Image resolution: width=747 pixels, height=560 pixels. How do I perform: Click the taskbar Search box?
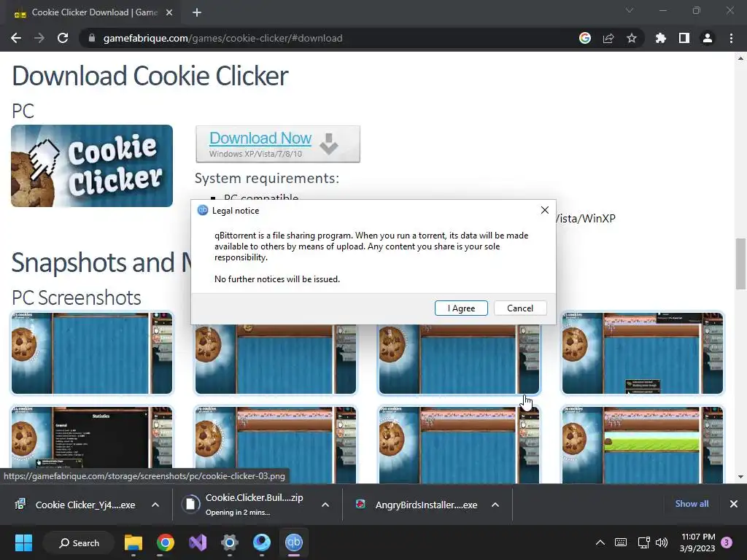pyautogui.click(x=79, y=542)
